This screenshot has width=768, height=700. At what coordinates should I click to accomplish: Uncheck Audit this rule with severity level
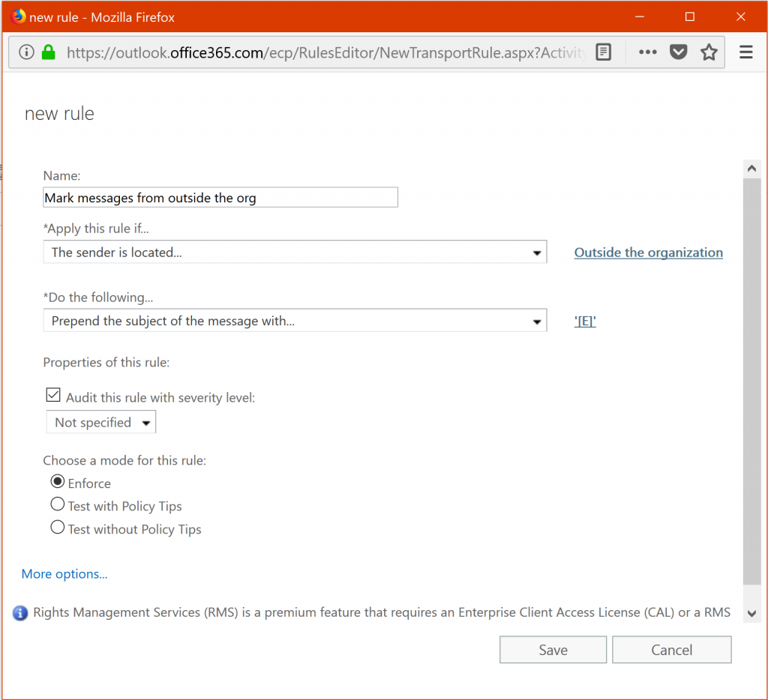click(x=53, y=394)
